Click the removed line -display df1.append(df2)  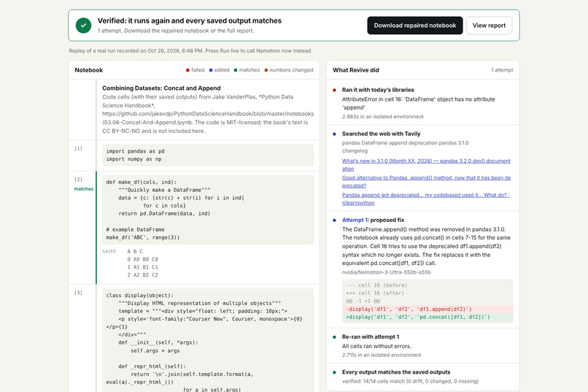tap(428, 309)
